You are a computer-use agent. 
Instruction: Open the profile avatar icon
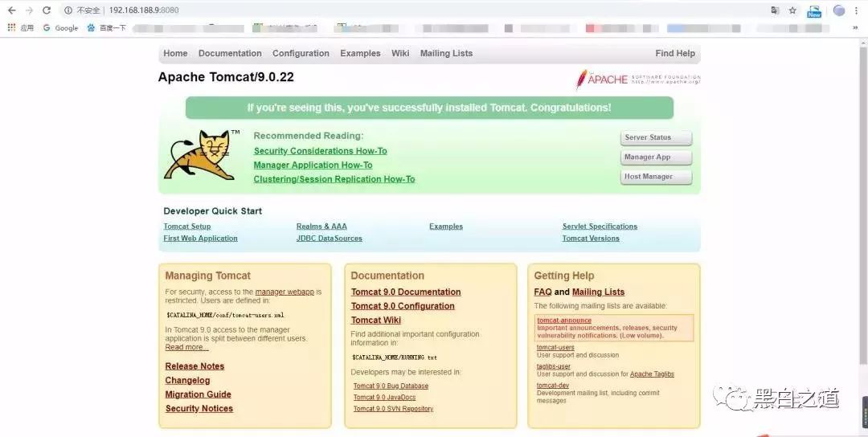[x=839, y=10]
